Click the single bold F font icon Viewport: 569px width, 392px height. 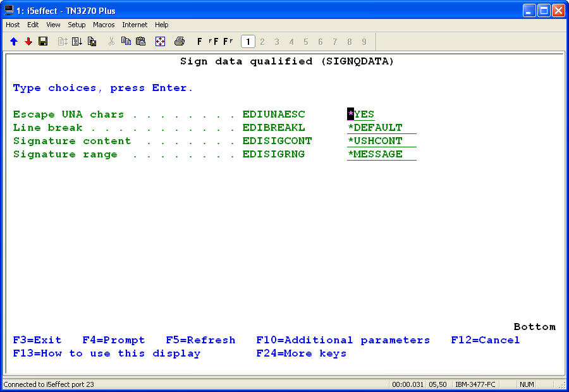coord(200,42)
